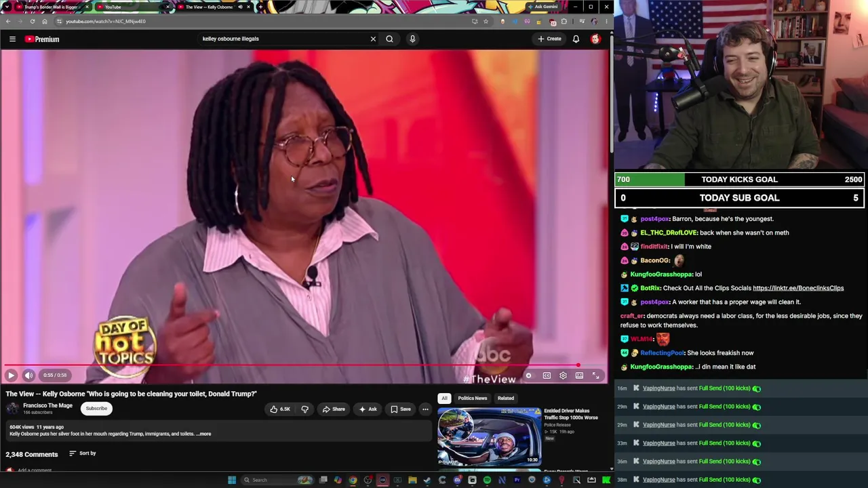Viewport: 868px width, 488px height.
Task: Open File Explorer from the taskbar
Action: pyautogui.click(x=412, y=480)
